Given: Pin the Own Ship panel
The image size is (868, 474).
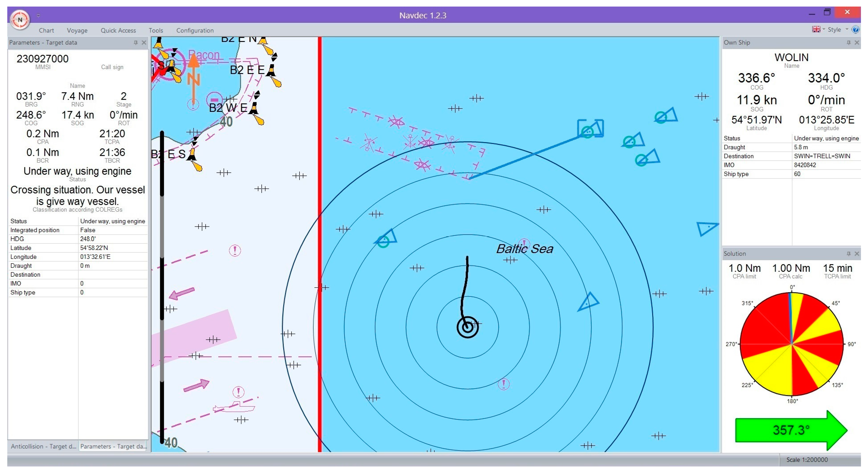Looking at the screenshot, I should coord(848,42).
